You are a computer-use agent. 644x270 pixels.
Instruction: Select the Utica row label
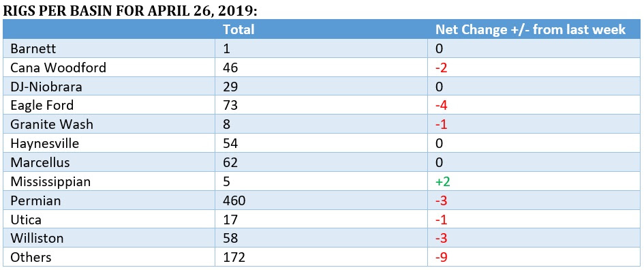point(25,219)
